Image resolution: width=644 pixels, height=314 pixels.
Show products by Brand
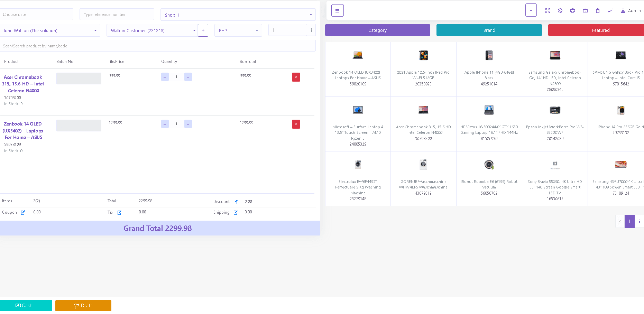pyautogui.click(x=489, y=30)
